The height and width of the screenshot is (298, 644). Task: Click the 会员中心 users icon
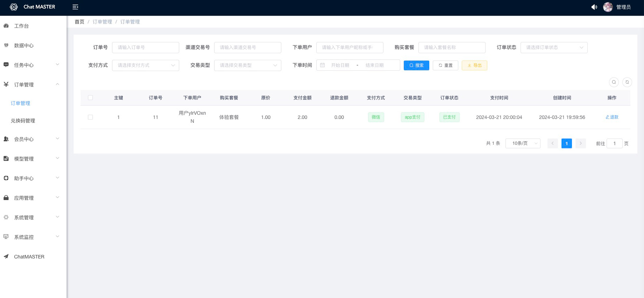tap(6, 139)
